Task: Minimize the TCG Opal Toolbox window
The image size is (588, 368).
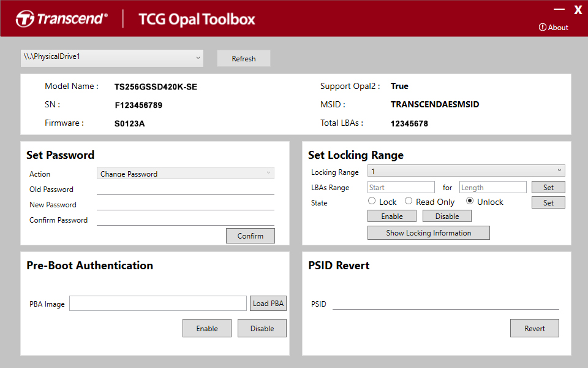Action: (x=559, y=9)
